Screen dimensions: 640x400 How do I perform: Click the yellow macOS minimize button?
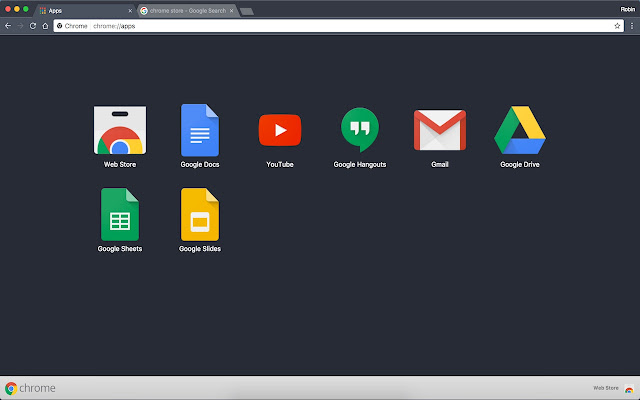(17, 9)
